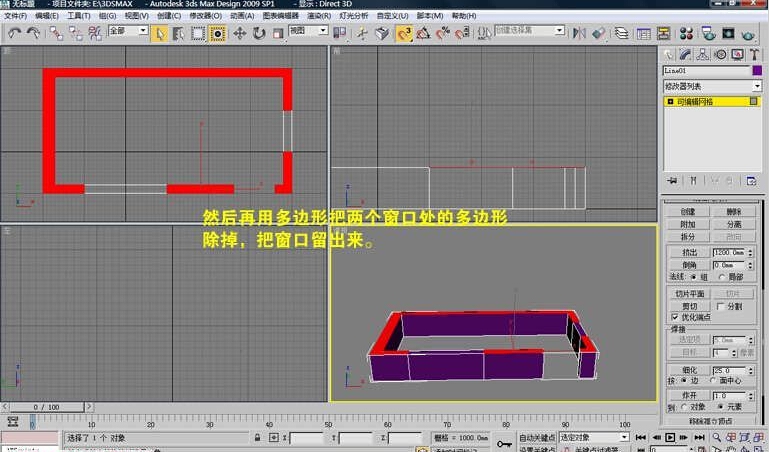Click the 挤出 amount stepper arrows
Screen dimensions: 769x452
[x=750, y=252]
